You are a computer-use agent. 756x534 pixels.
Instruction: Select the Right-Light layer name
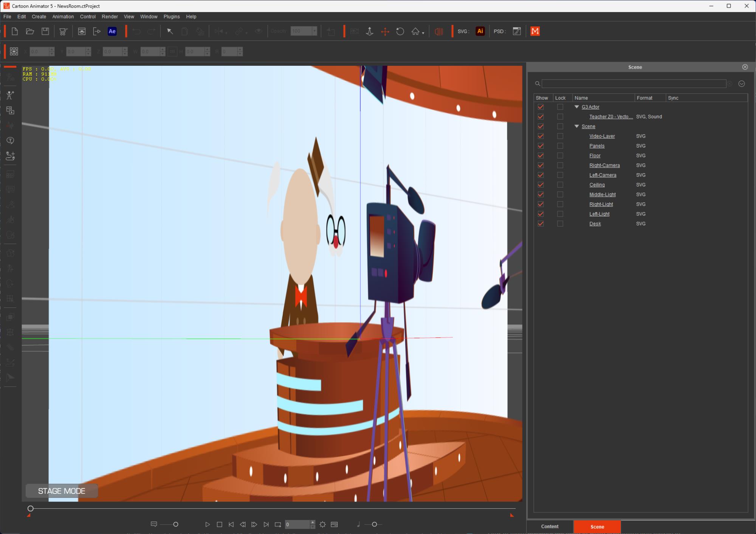pyautogui.click(x=601, y=204)
